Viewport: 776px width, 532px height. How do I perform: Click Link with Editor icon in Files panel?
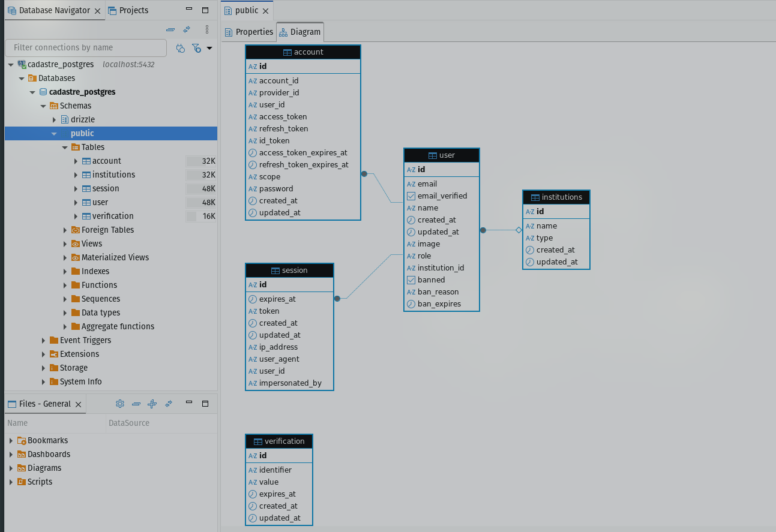tap(169, 404)
